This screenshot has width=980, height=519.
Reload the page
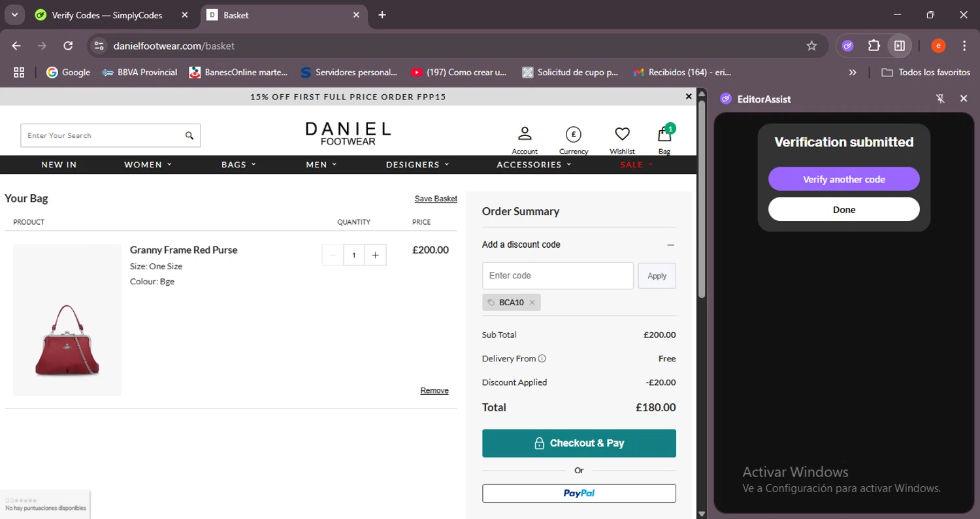coord(68,46)
